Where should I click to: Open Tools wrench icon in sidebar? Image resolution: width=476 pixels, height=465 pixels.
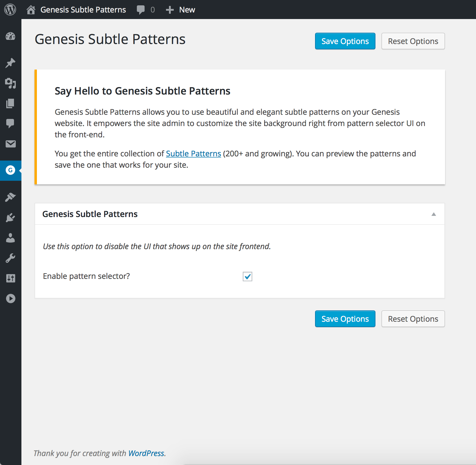point(10,258)
